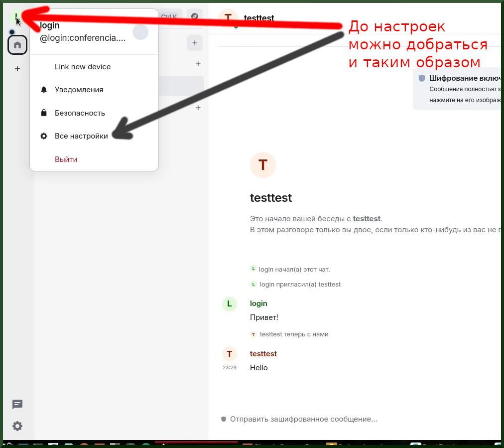The image size is (504, 448).
Task: Click Выйти to log out
Action: (66, 159)
